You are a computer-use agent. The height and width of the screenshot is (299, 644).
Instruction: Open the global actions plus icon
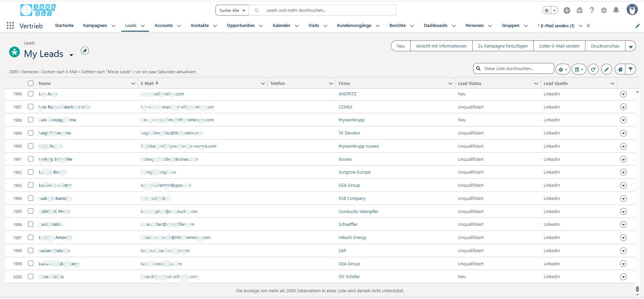[x=567, y=10]
